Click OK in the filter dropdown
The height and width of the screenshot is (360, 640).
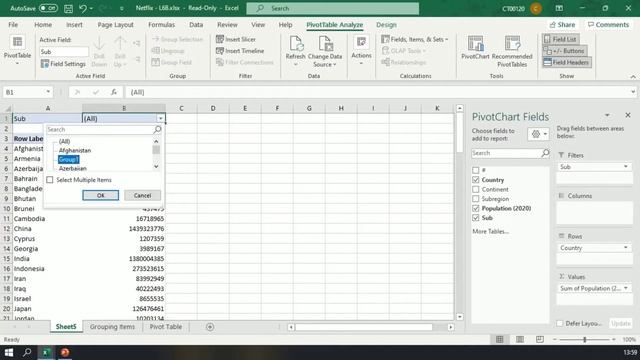click(x=100, y=195)
